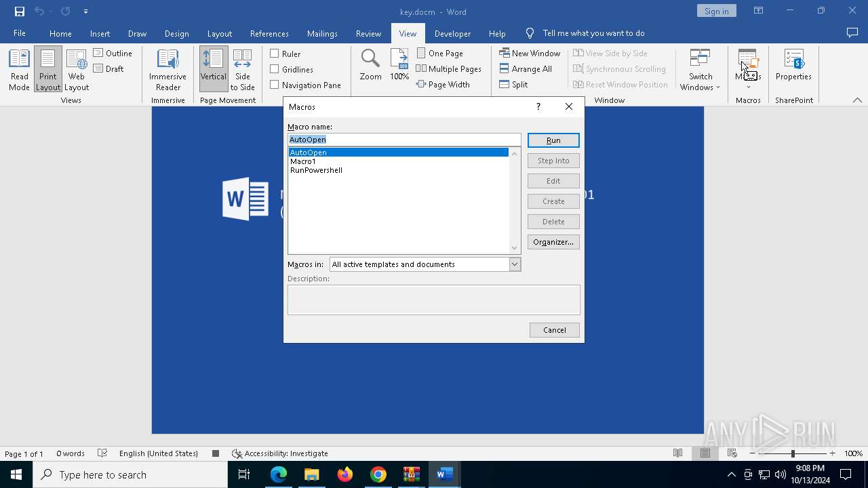Switch to the Home tab
Image resolution: width=868 pixels, height=488 pixels.
point(60,33)
